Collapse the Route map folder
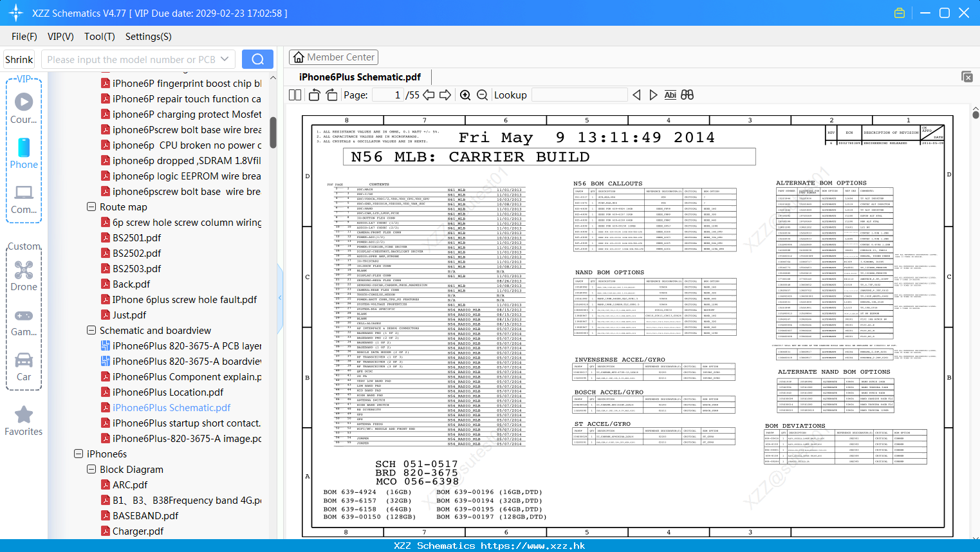 tap(91, 207)
